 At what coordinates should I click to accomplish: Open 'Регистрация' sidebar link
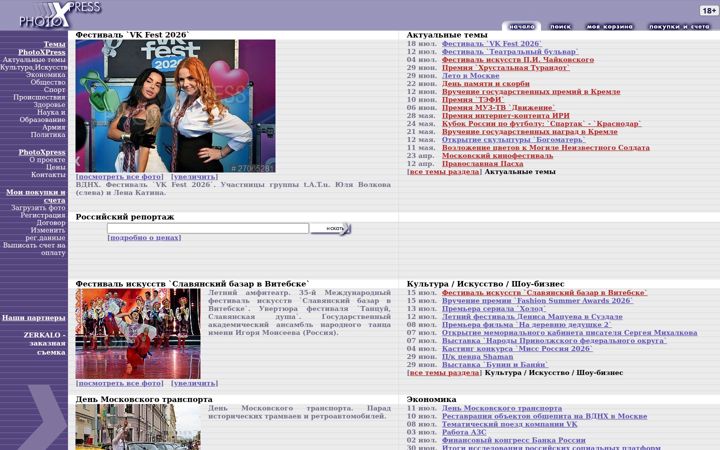click(43, 215)
